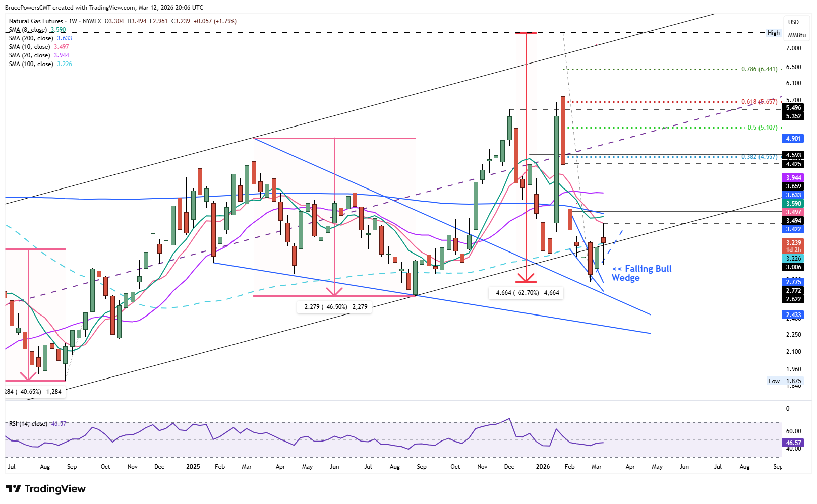Click the MMBtu unit label

(797, 35)
